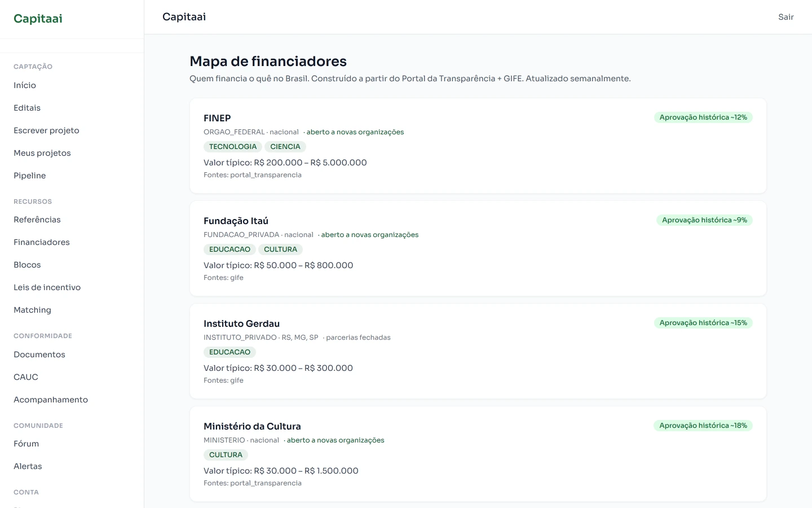Click Instituto Gerdau's valor típico line
The width and height of the screenshot is (812, 508).
point(278,368)
